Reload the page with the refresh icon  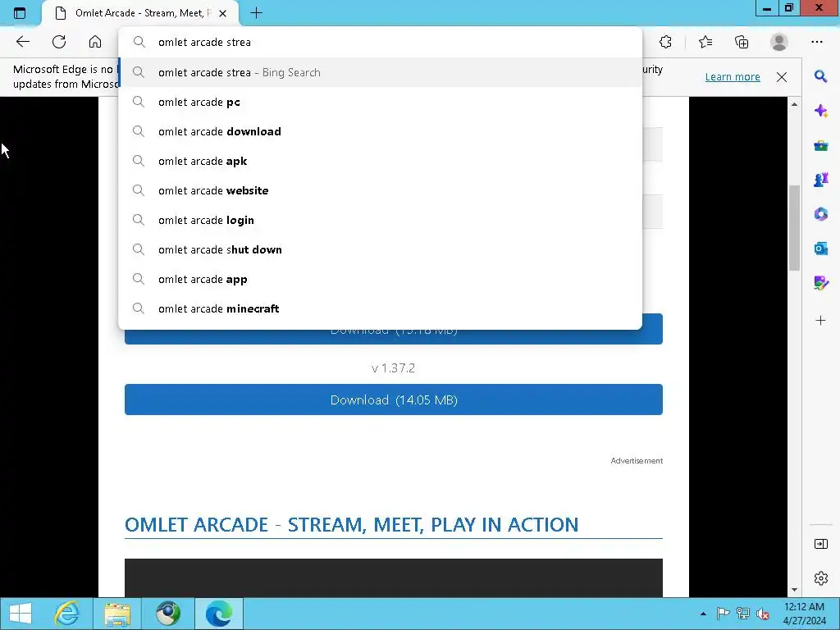point(59,42)
